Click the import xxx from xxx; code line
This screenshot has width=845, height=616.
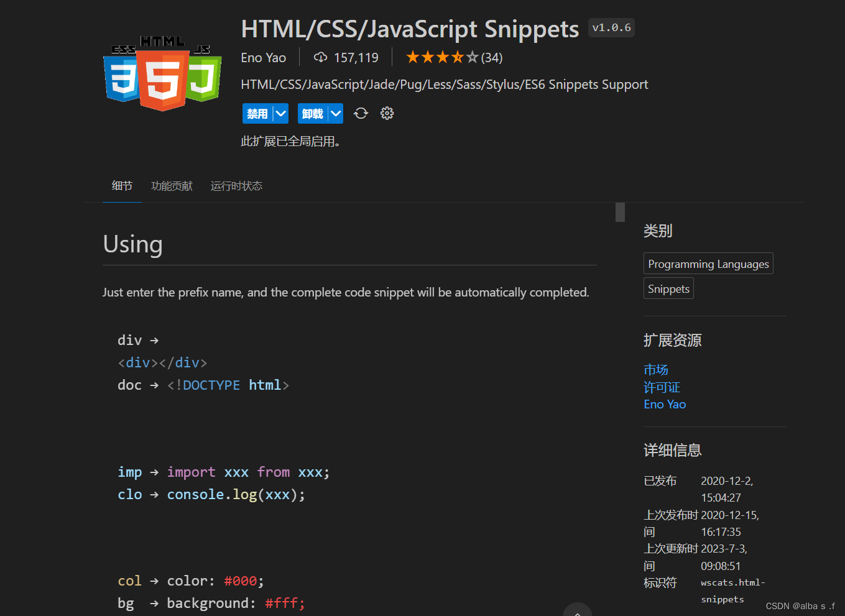pos(248,472)
